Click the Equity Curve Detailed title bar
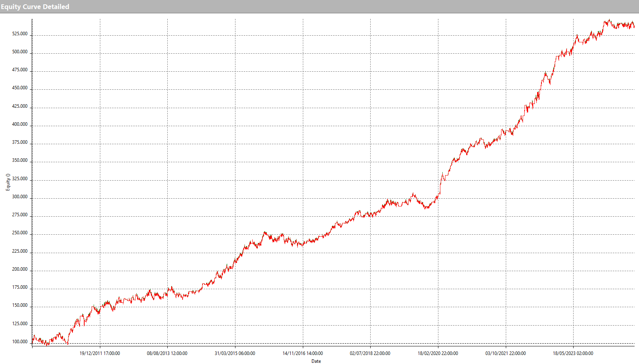Image resolution: width=639 pixels, height=364 pixels. pyautogui.click(x=35, y=6)
